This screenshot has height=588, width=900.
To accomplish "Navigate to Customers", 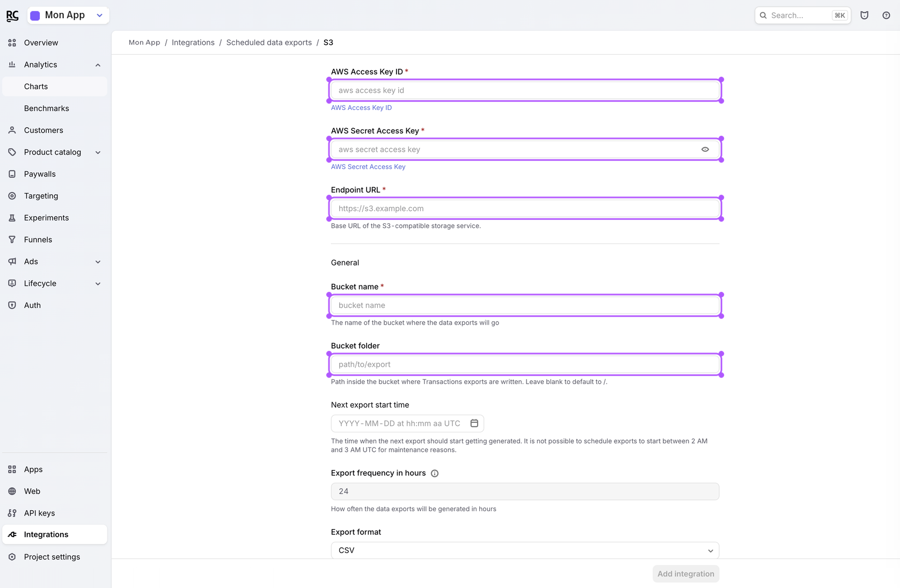I will pyautogui.click(x=55, y=130).
